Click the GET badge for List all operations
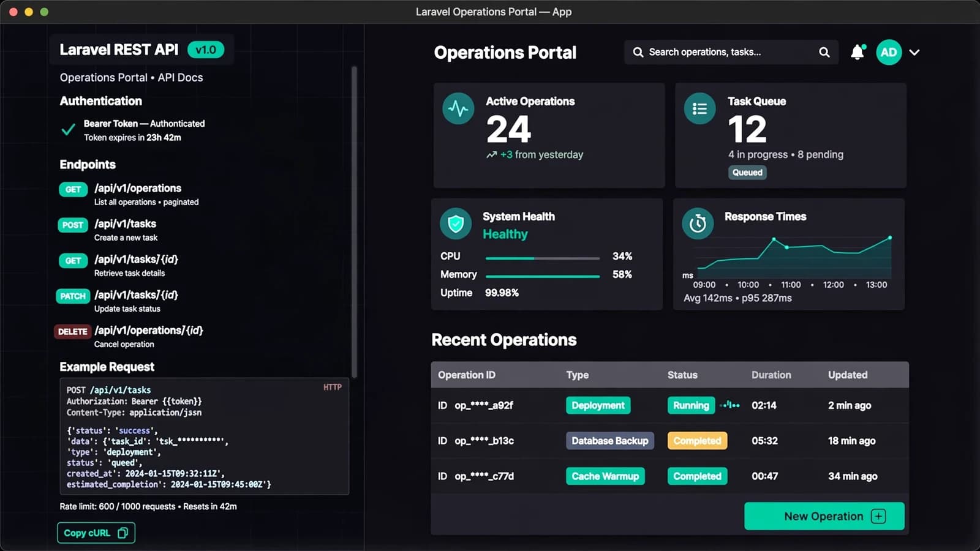Screen dimensions: 980x551 pyautogui.click(x=73, y=190)
